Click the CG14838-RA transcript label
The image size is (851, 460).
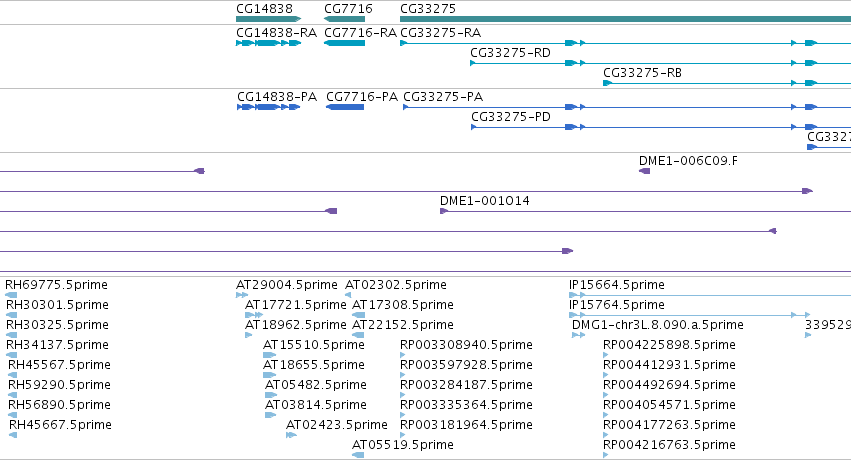pyautogui.click(x=276, y=33)
